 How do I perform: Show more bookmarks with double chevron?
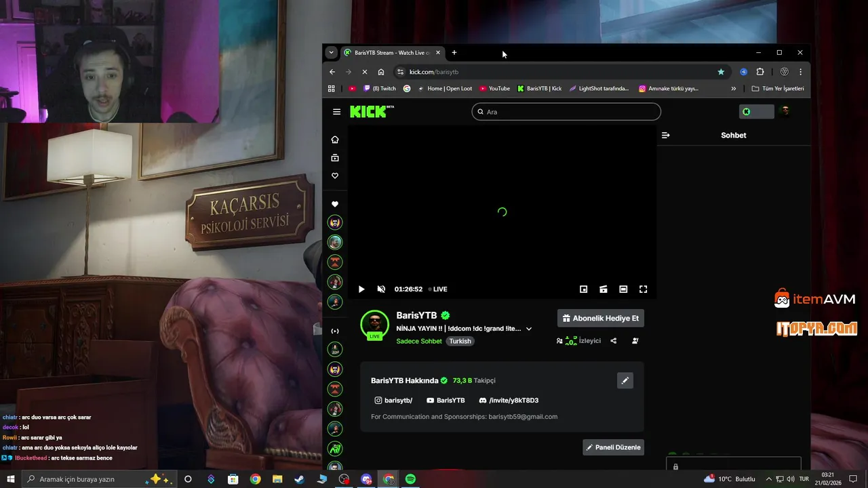pos(733,88)
